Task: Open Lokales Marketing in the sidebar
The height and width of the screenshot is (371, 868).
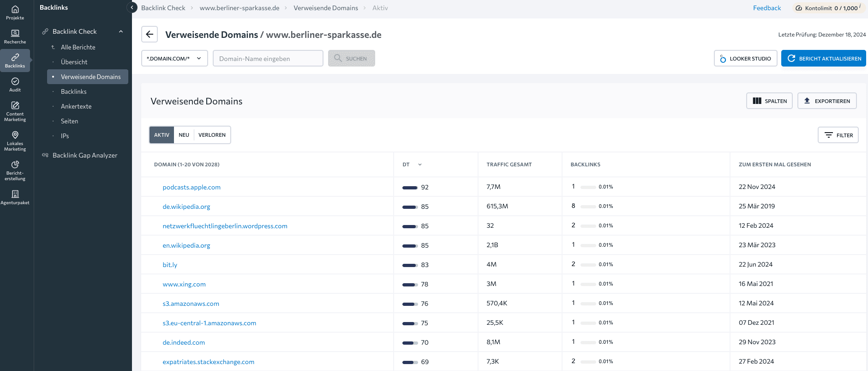Action: 15,141
